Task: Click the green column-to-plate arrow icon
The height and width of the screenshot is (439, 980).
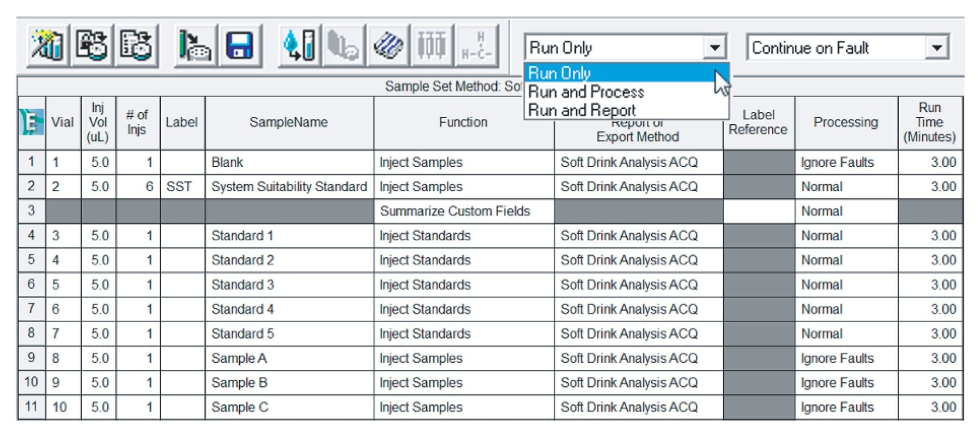Action: coord(196,46)
